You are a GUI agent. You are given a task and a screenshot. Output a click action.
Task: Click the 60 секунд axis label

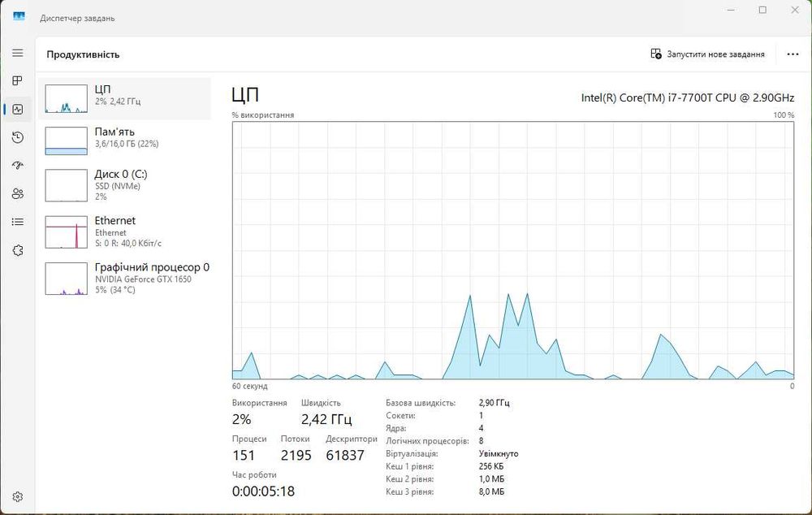coord(249,386)
